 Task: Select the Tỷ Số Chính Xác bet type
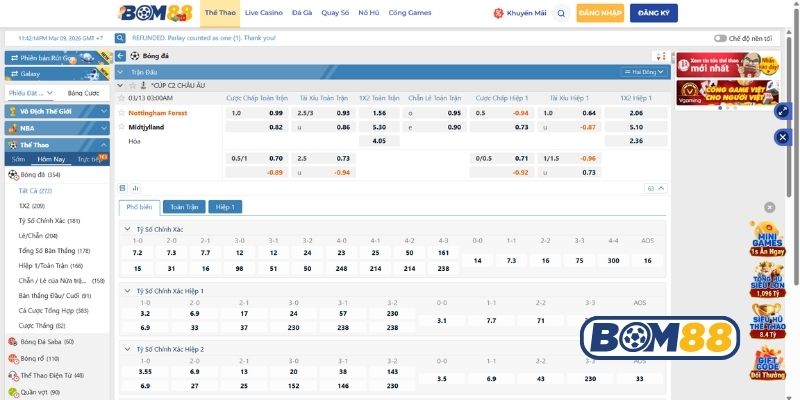pyautogui.click(x=49, y=220)
